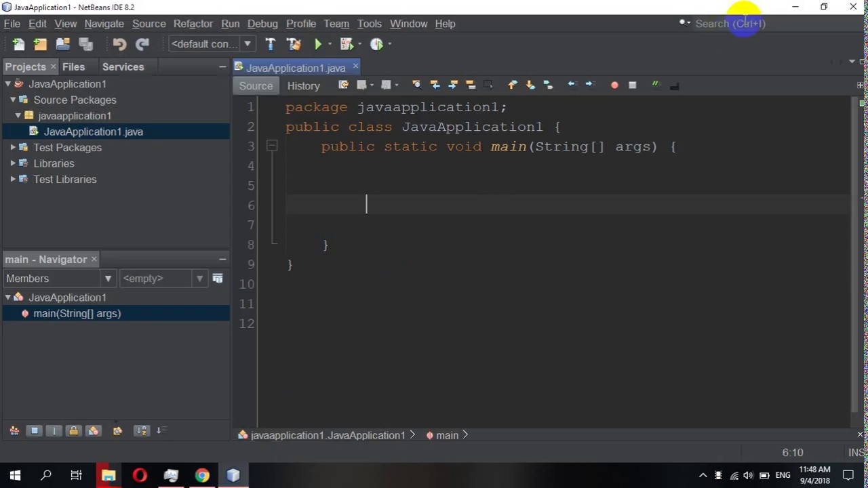868x488 pixels.
Task: Open Windows Start menu
Action: (15, 475)
